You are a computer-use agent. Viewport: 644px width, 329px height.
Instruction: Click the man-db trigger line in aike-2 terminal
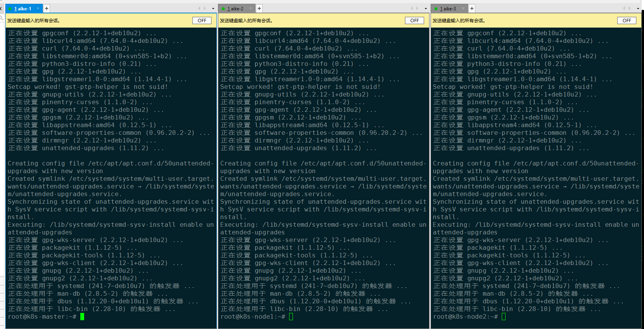click(x=301, y=294)
